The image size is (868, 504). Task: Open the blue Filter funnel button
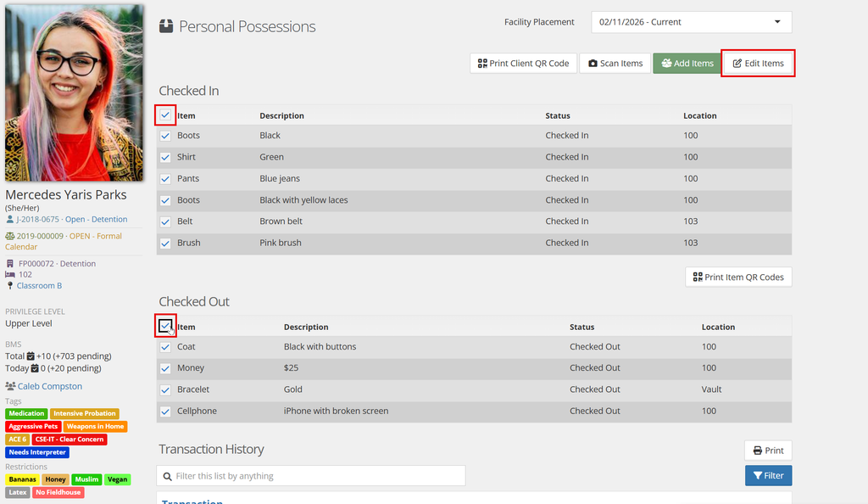click(x=768, y=475)
